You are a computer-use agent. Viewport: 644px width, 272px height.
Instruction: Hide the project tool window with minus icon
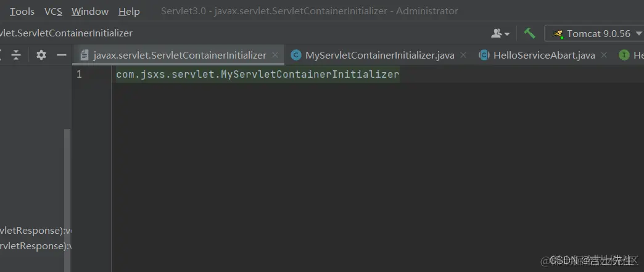click(x=62, y=55)
